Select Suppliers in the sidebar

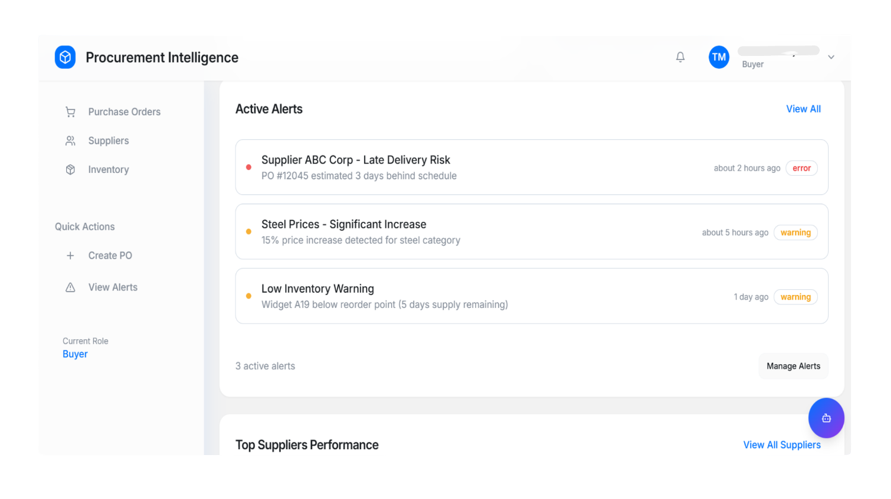108,141
